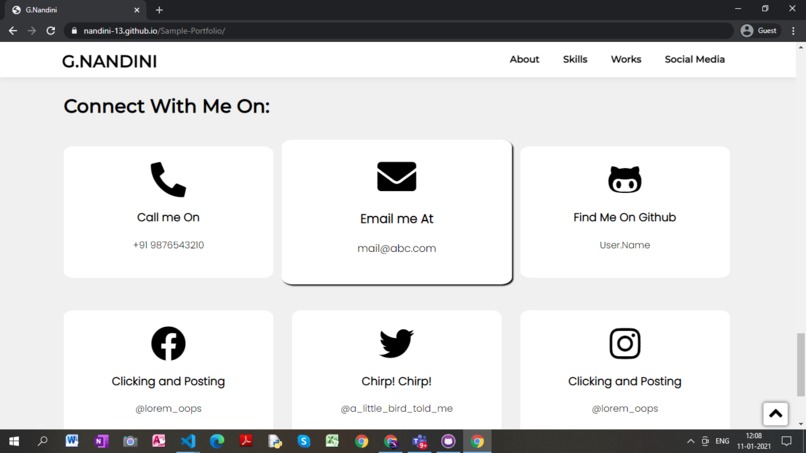
Task: Click the User.Name GitHub handle
Action: coord(625,245)
